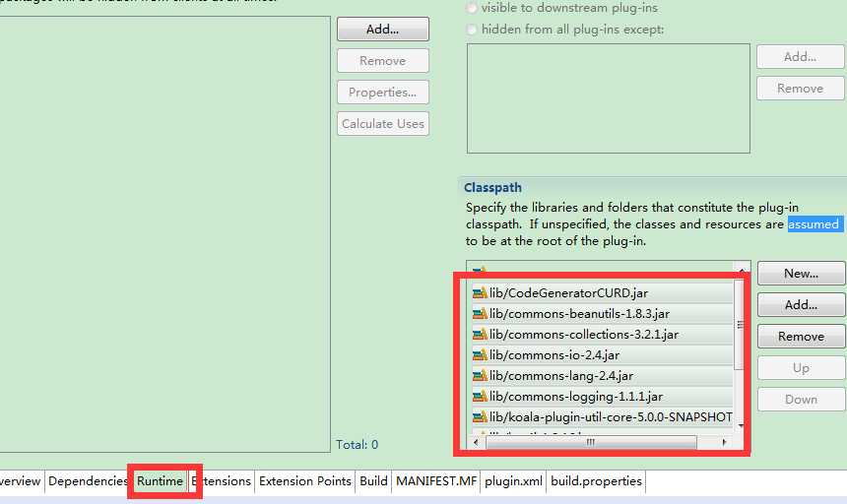Select 'hidden from all plug-ins except' radio button
Image resolution: width=847 pixels, height=504 pixels.
[472, 30]
